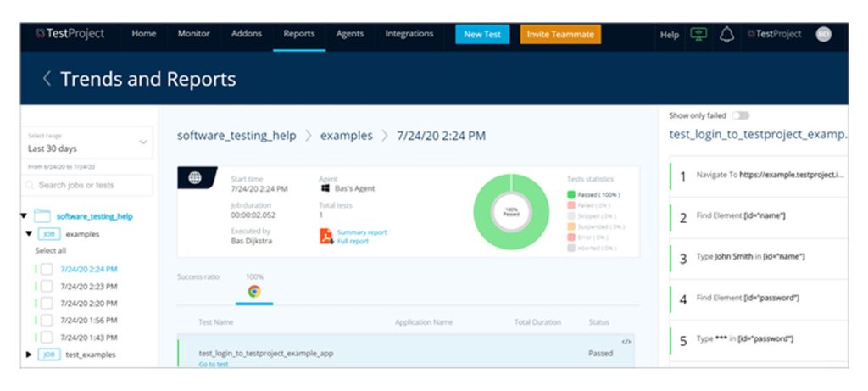Click the Failed legend swatch
Image resolution: width=868 pixels, height=391 pixels.
pyautogui.click(x=571, y=205)
